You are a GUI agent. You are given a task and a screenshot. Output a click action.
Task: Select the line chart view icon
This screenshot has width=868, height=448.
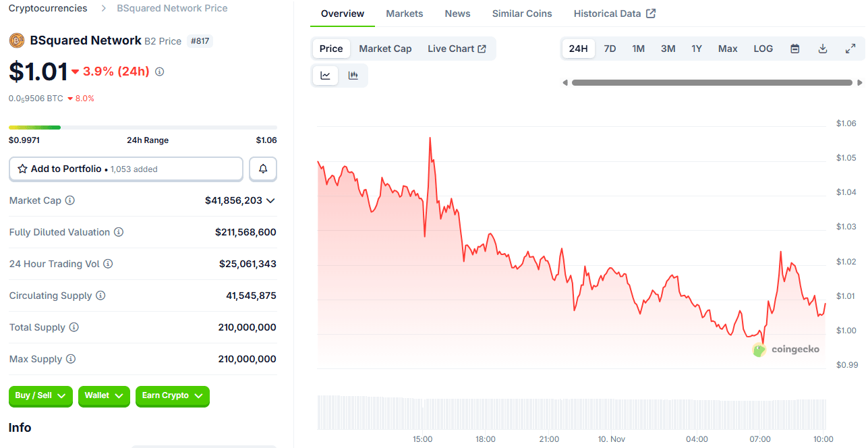pos(325,76)
